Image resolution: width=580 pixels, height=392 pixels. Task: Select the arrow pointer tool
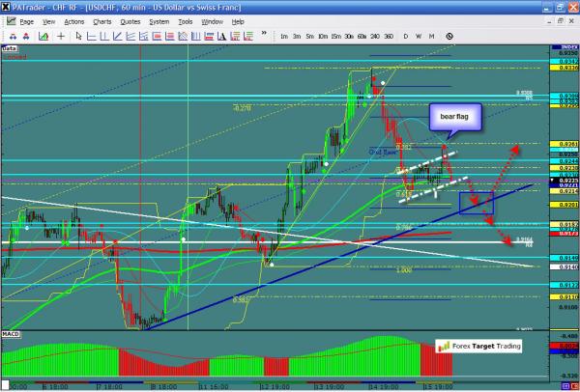(x=79, y=36)
